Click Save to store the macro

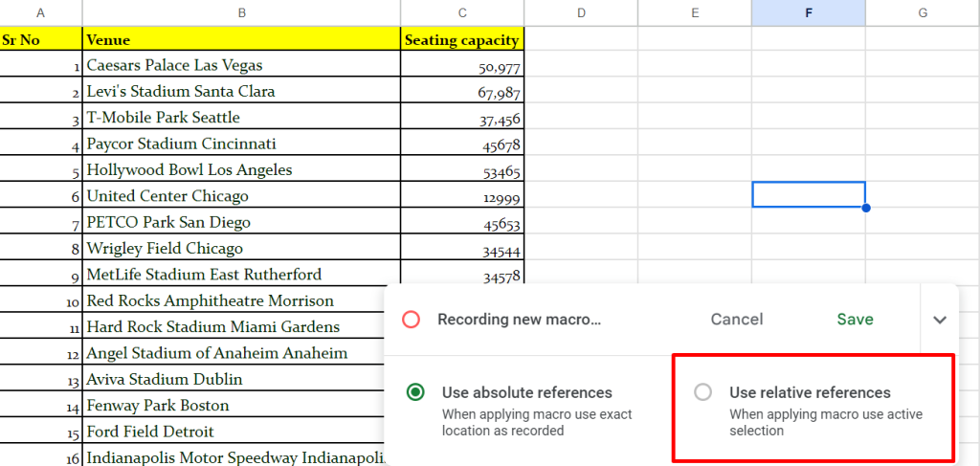(x=855, y=320)
